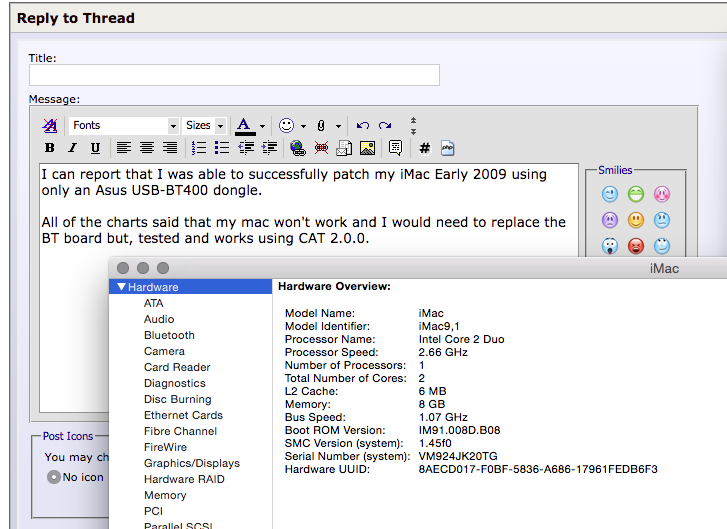Insert an unordered bullet list
Viewport: 727px width, 529px height.
222,148
